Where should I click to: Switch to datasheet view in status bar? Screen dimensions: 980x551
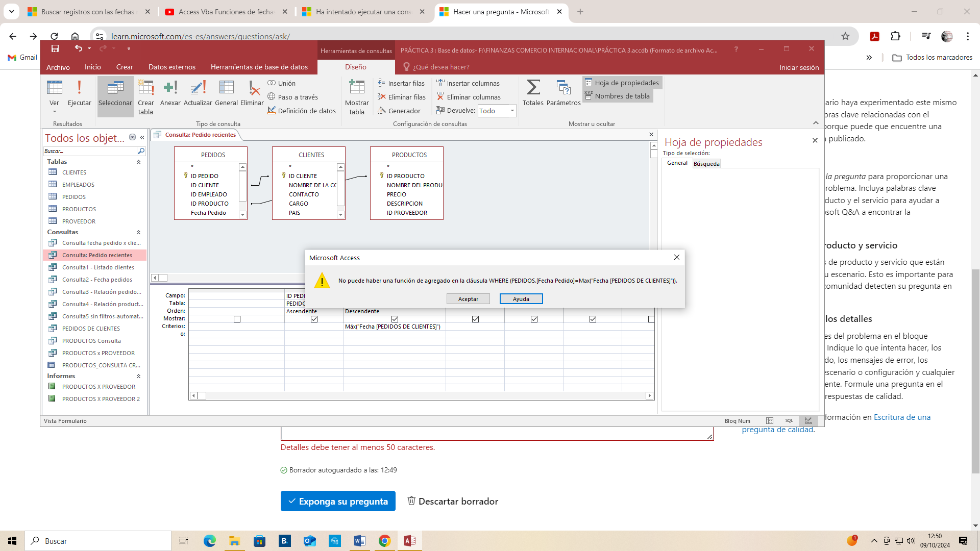(770, 421)
